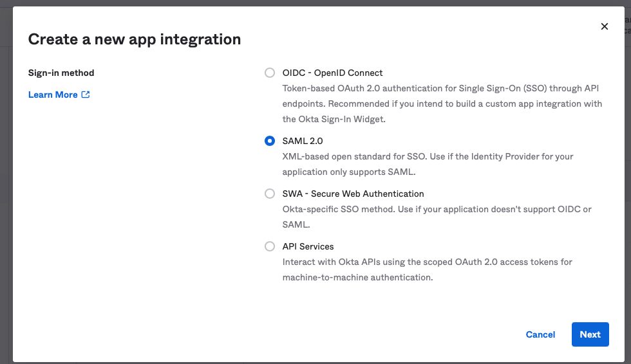Image resolution: width=631 pixels, height=364 pixels.
Task: Click the external link icon beside Learn More
Action: point(86,95)
